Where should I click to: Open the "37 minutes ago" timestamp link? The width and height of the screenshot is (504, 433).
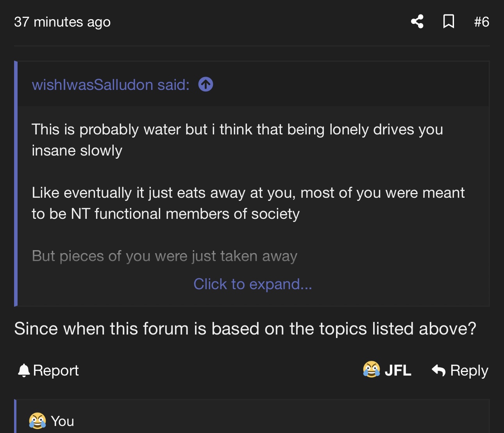(x=63, y=22)
